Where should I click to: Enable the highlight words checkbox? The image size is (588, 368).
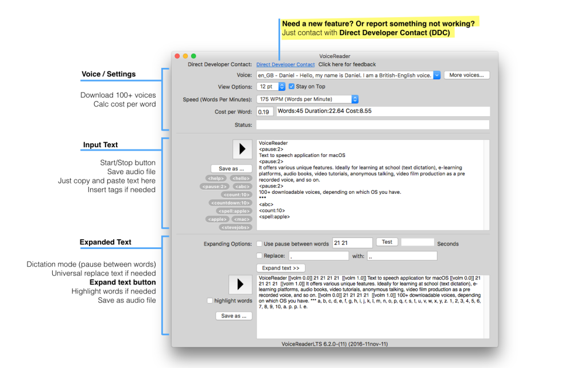(210, 301)
